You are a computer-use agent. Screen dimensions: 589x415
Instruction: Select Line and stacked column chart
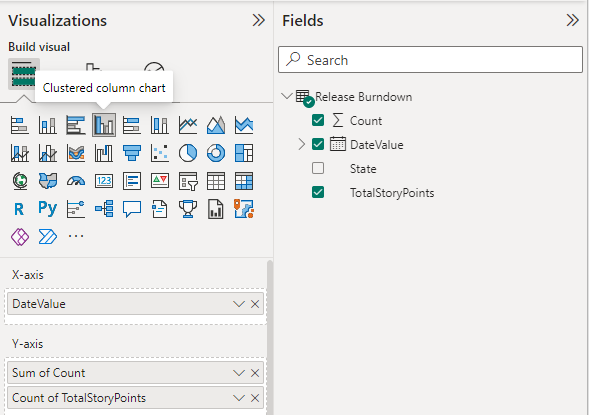point(20,153)
